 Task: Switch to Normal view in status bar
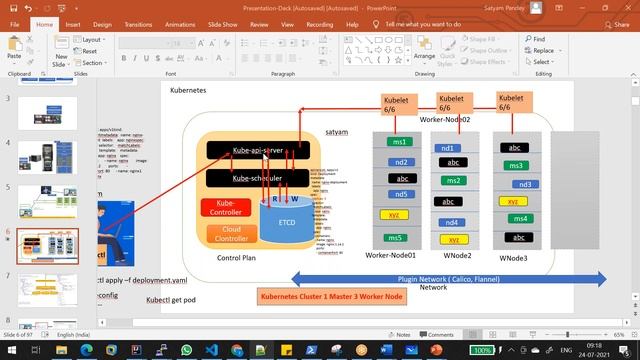coord(473,335)
